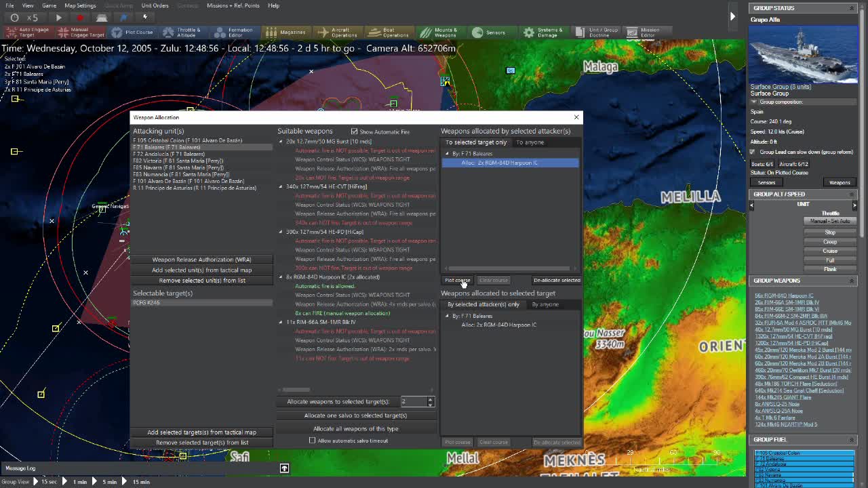Image resolution: width=868 pixels, height=488 pixels.
Task: Collapse the 340x 127mm/54 HE-CVT entry
Action: click(x=281, y=186)
